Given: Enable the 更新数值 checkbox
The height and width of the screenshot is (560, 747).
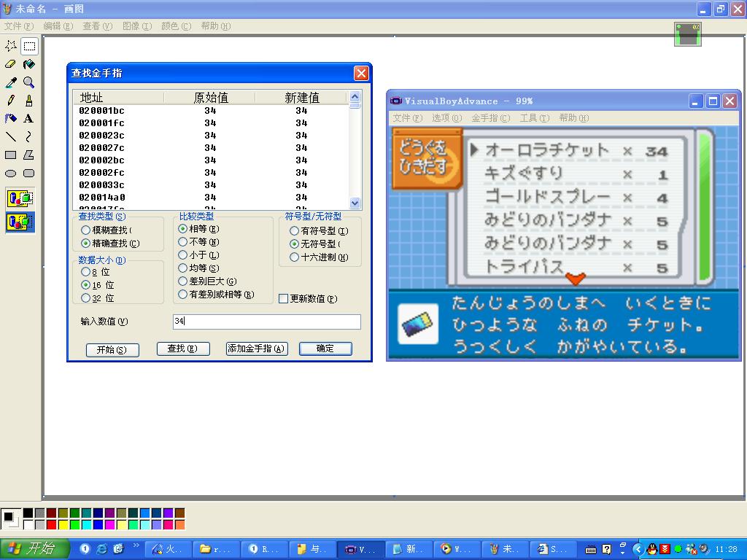Looking at the screenshot, I should (x=284, y=299).
